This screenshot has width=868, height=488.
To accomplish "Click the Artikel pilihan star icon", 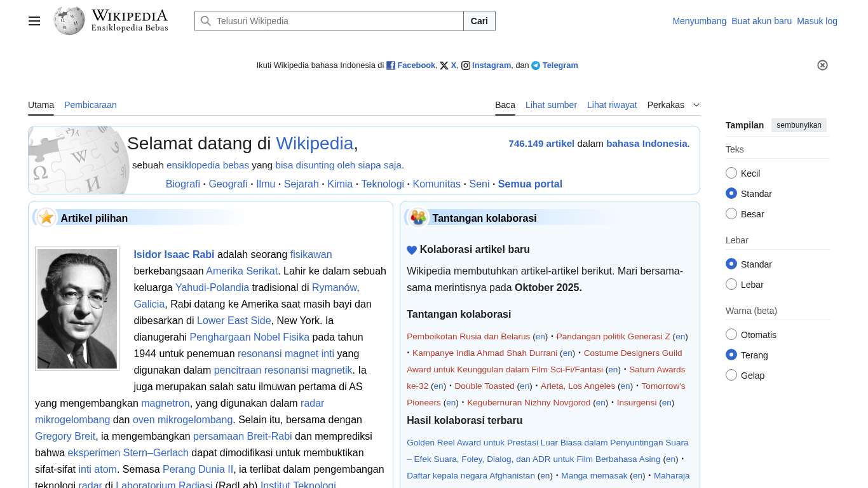I will tap(46, 218).
